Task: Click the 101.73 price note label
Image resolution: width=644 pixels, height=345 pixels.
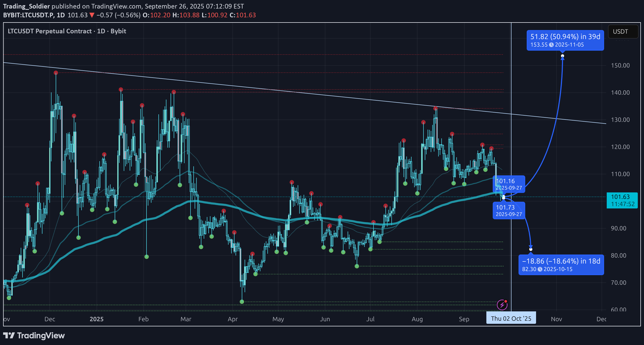Action: pyautogui.click(x=509, y=211)
